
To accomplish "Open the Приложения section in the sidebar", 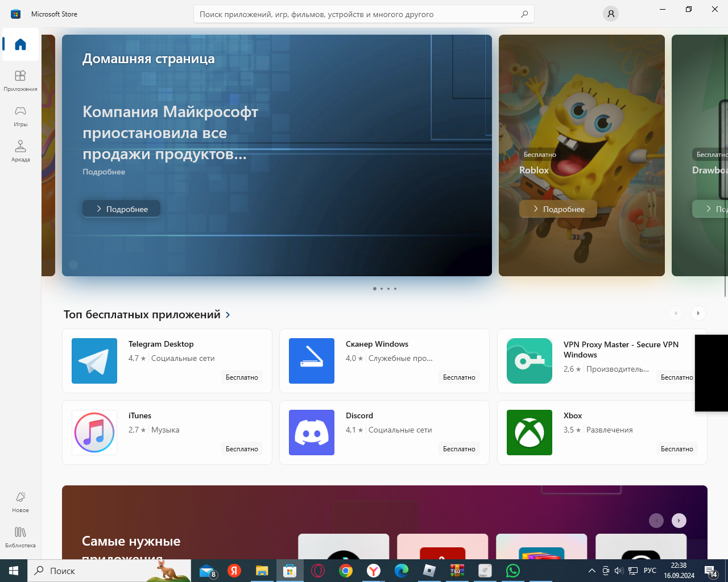I will click(20, 80).
